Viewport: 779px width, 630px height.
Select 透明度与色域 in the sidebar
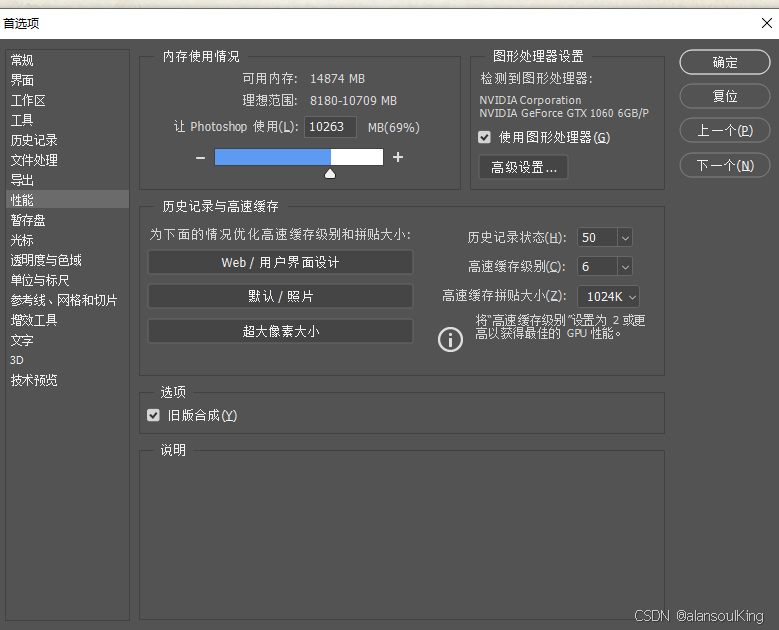67,260
